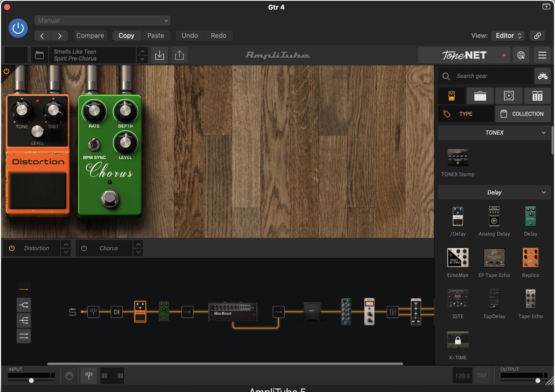Flip the Chorus BPM SYNC switch
This screenshot has width=555, height=392.
pos(94,145)
